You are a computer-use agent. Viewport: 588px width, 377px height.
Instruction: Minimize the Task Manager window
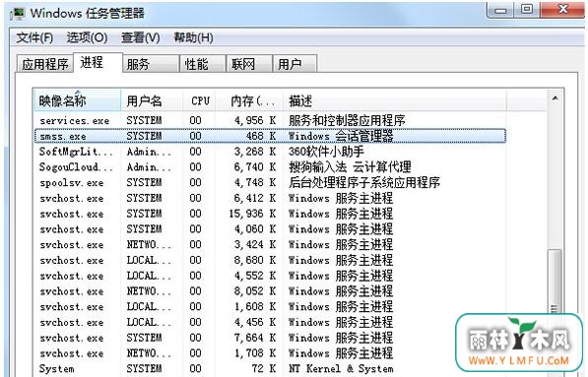click(500, 10)
